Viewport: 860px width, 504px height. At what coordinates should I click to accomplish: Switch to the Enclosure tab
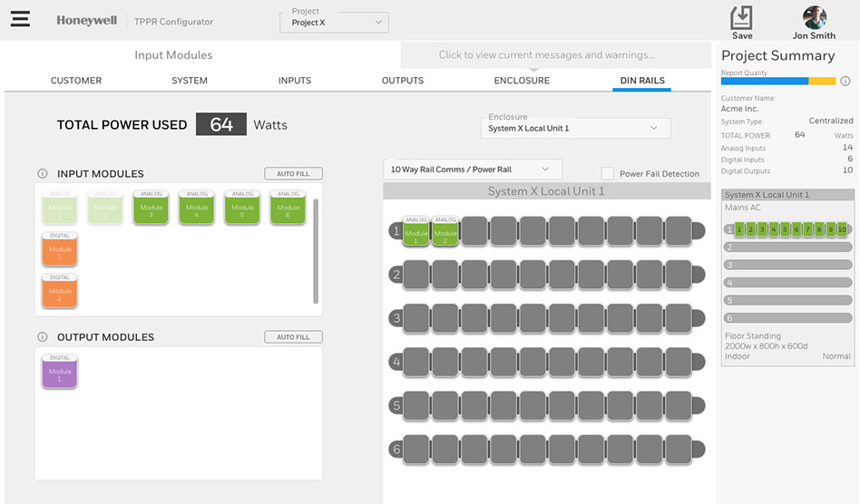coord(522,81)
